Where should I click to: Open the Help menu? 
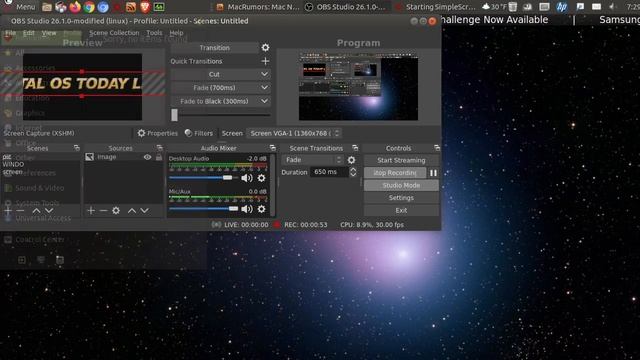point(176,33)
